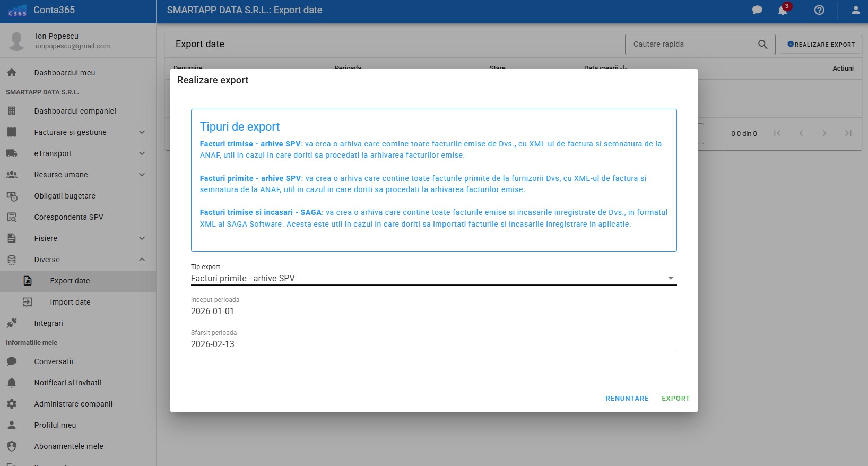The image size is (868, 466).
Task: Go to Corespondenta SPV
Action: click(68, 217)
